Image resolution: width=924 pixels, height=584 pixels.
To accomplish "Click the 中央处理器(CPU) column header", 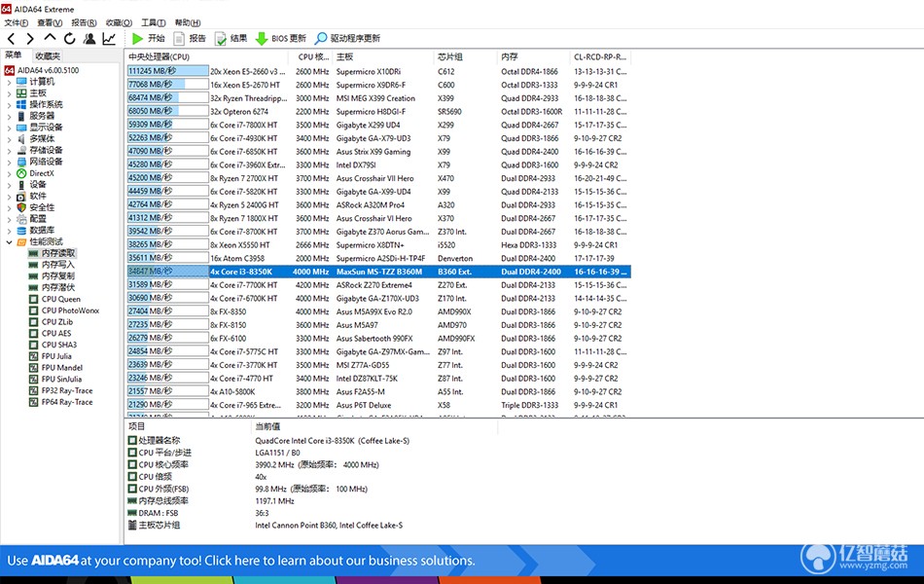I will click(206, 57).
